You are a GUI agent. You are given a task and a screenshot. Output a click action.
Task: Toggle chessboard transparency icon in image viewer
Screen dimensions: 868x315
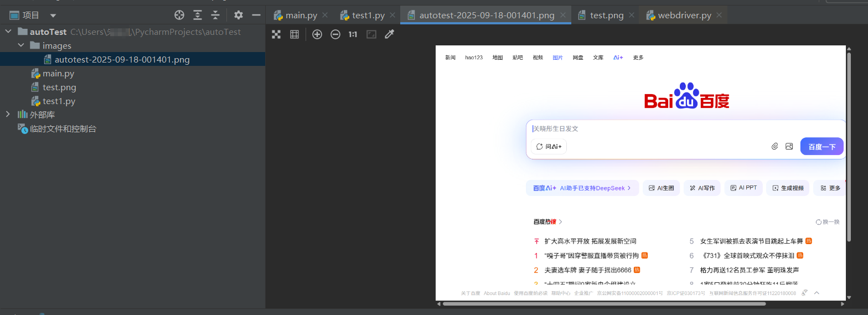click(x=276, y=34)
